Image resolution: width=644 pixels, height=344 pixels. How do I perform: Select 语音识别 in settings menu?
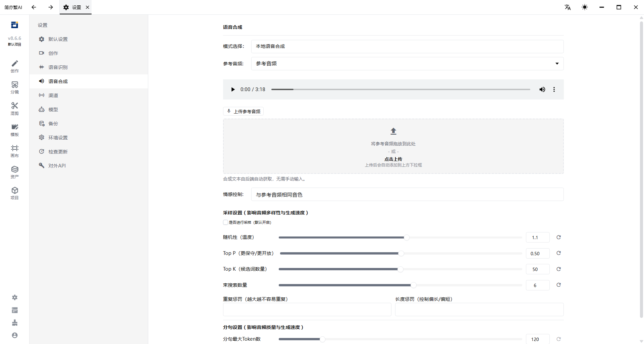click(x=89, y=67)
